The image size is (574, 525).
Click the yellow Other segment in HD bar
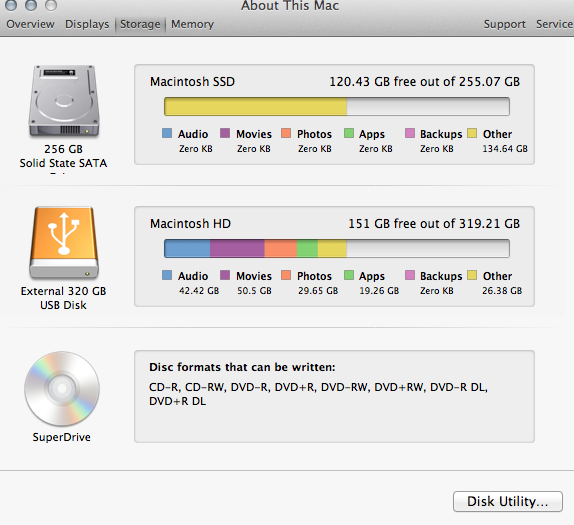332,249
